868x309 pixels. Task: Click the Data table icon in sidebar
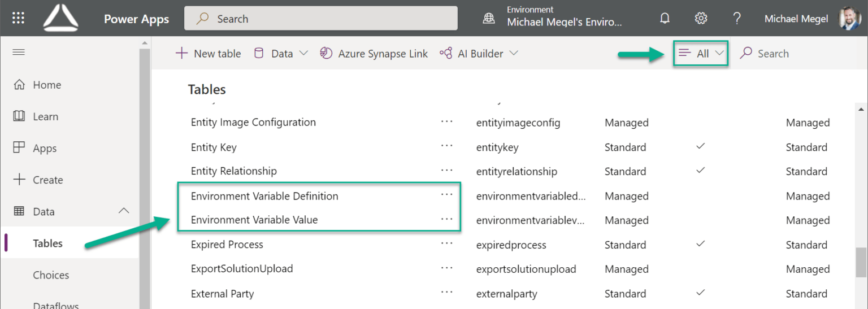19,211
